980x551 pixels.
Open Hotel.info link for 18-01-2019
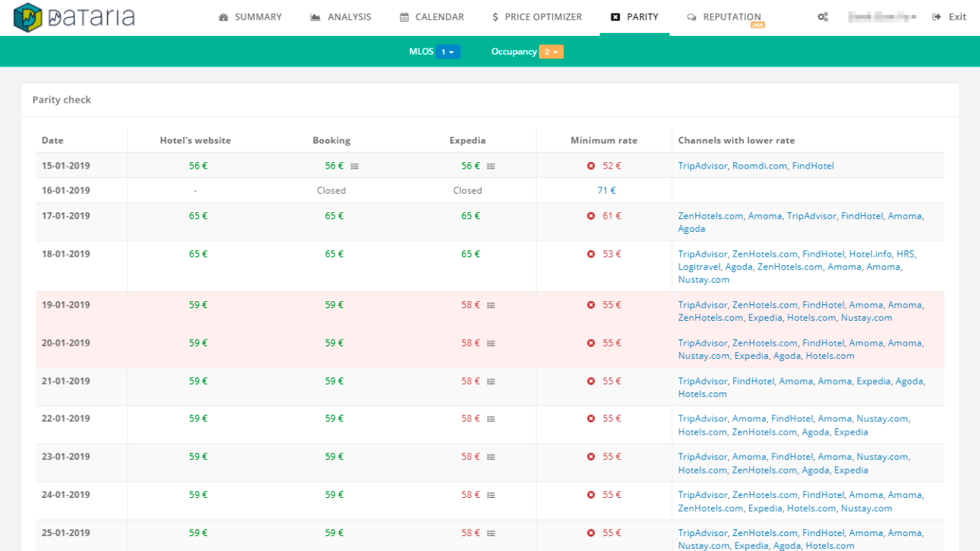(x=870, y=254)
